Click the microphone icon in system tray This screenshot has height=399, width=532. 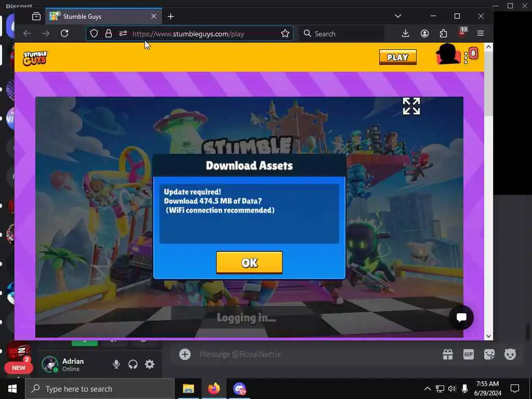click(x=465, y=389)
